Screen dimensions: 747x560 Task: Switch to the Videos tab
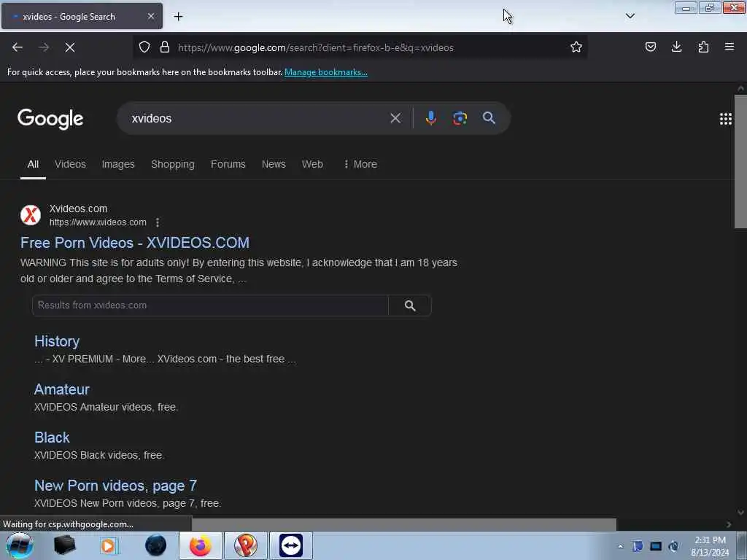pyautogui.click(x=70, y=164)
